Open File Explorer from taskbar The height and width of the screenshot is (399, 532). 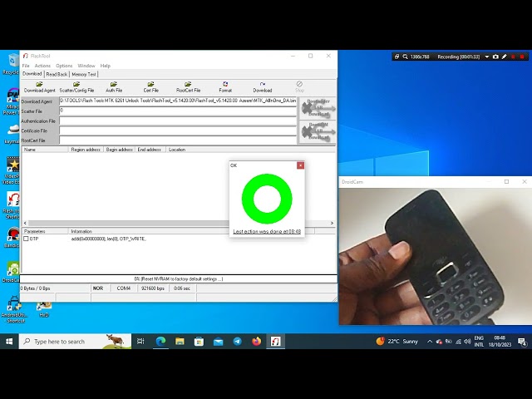tap(180, 342)
